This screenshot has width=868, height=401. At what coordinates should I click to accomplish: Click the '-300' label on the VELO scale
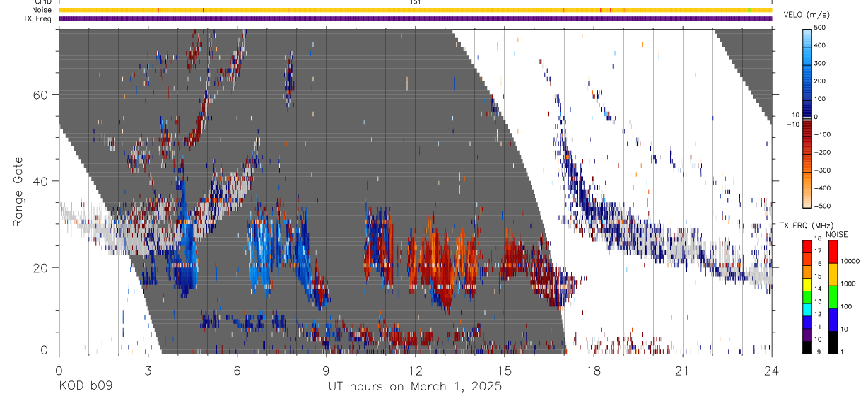point(821,170)
